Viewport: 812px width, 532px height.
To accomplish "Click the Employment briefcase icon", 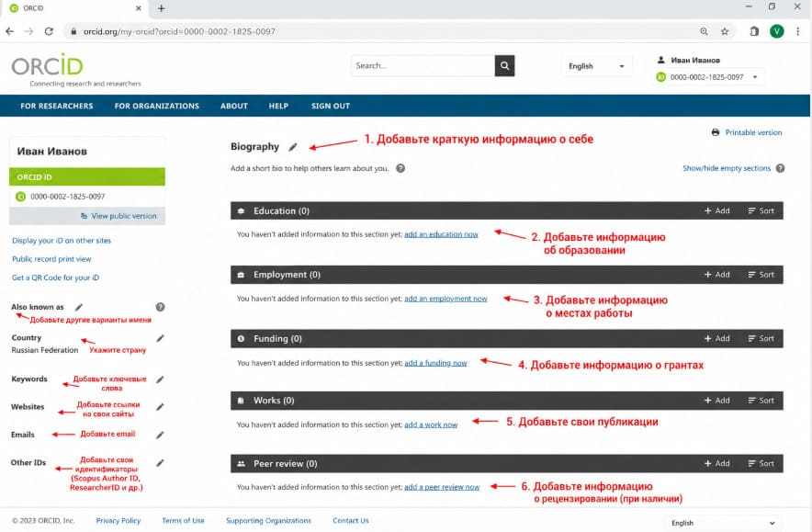I will pyautogui.click(x=241, y=275).
